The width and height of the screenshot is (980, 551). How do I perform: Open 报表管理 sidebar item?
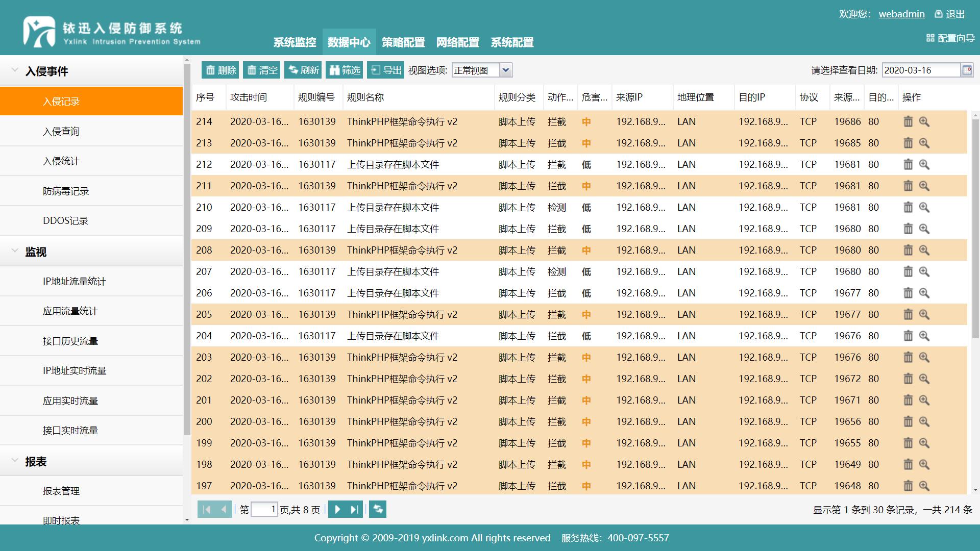point(91,491)
